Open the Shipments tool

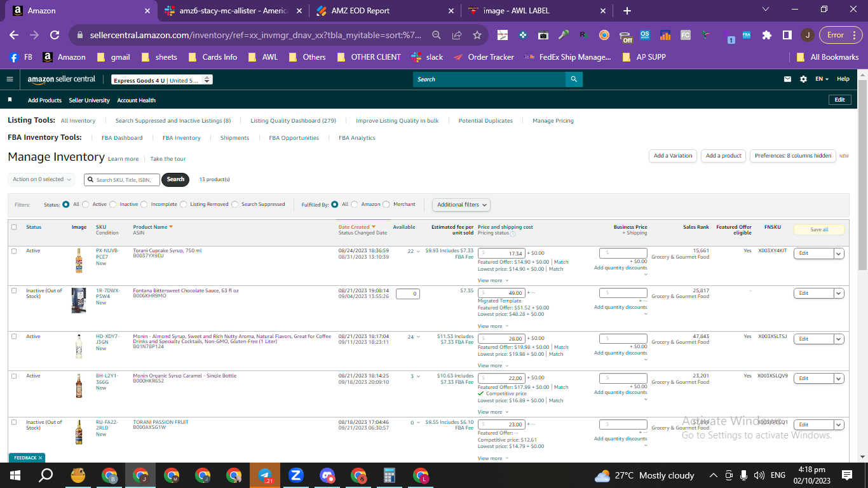(x=234, y=138)
